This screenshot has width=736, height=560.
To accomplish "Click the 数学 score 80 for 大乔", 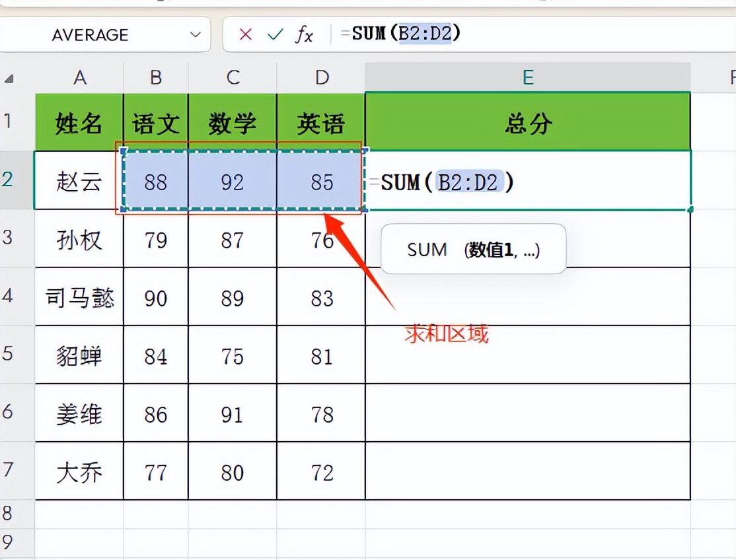I will coord(233,472).
